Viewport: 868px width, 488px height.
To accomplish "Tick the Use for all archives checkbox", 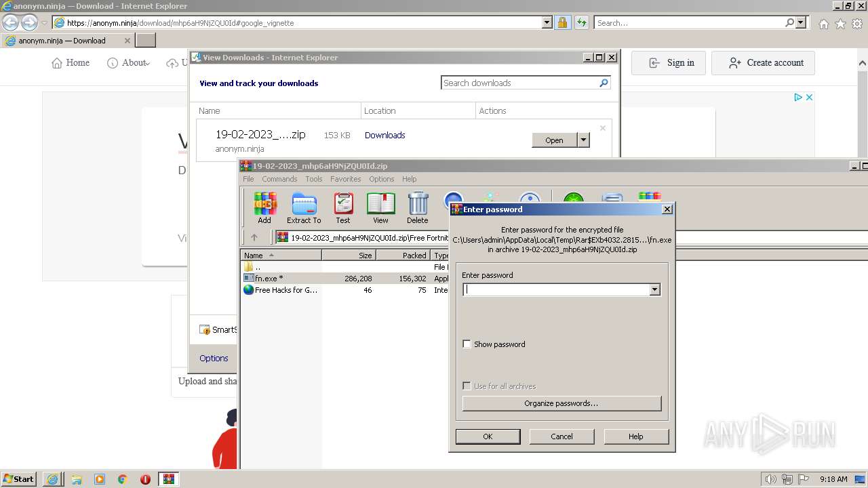I will pyautogui.click(x=467, y=386).
